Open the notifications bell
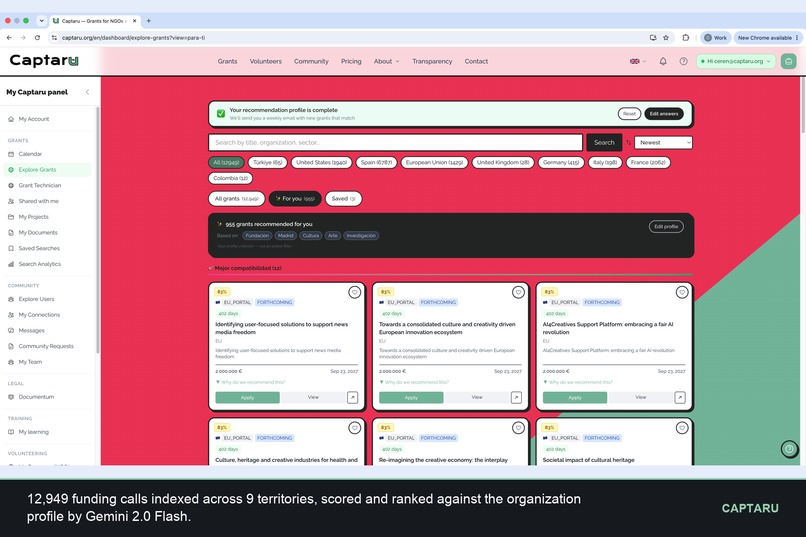The height and width of the screenshot is (537, 806). click(663, 61)
